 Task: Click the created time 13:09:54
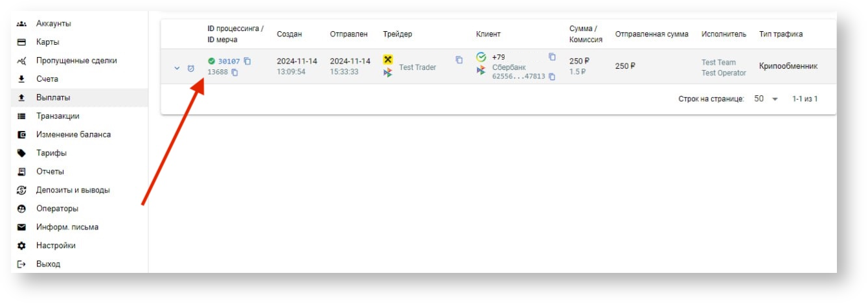(291, 72)
